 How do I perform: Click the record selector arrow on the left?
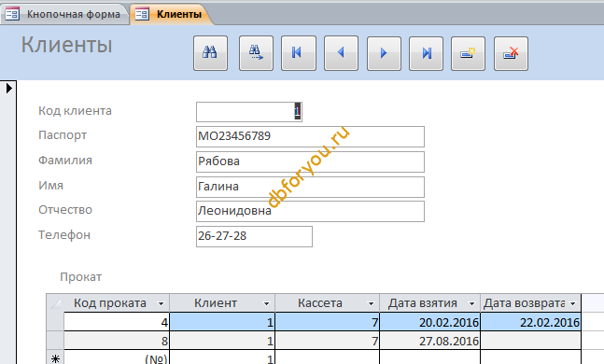(x=8, y=89)
